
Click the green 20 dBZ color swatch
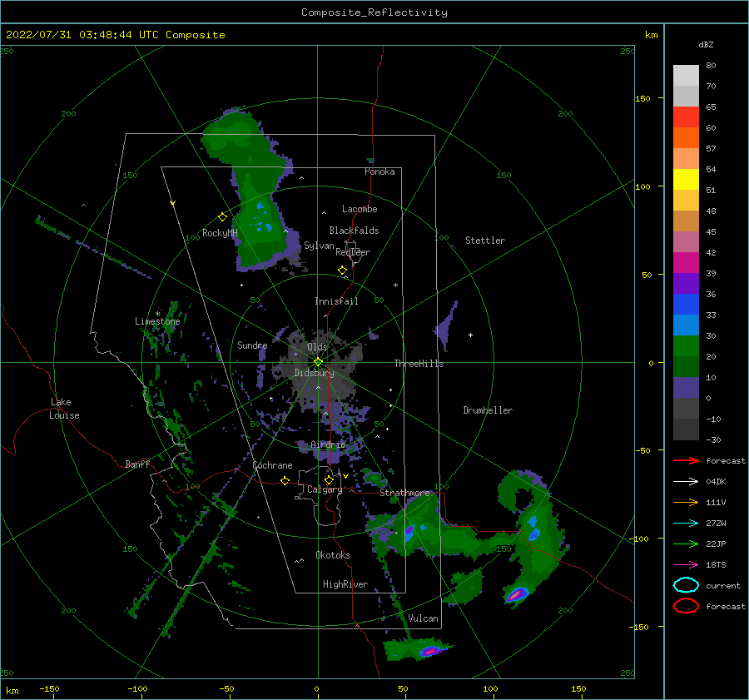[686, 345]
